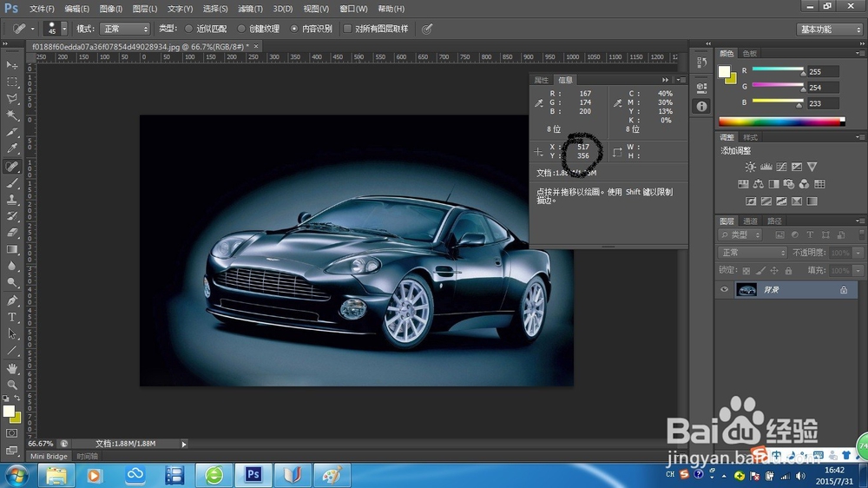Hide the 背景 layer with eye icon
868x488 pixels.
tap(725, 290)
